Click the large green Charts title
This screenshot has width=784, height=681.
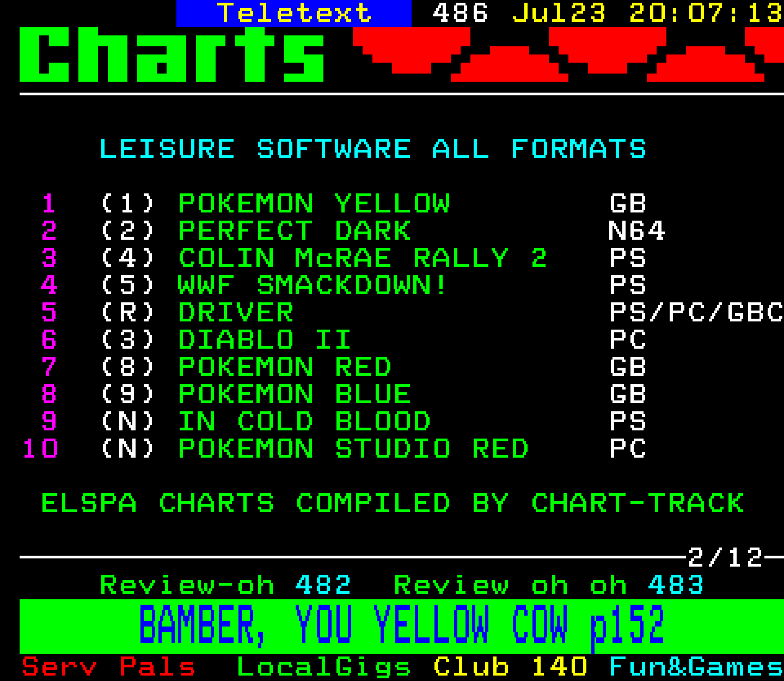point(172,54)
